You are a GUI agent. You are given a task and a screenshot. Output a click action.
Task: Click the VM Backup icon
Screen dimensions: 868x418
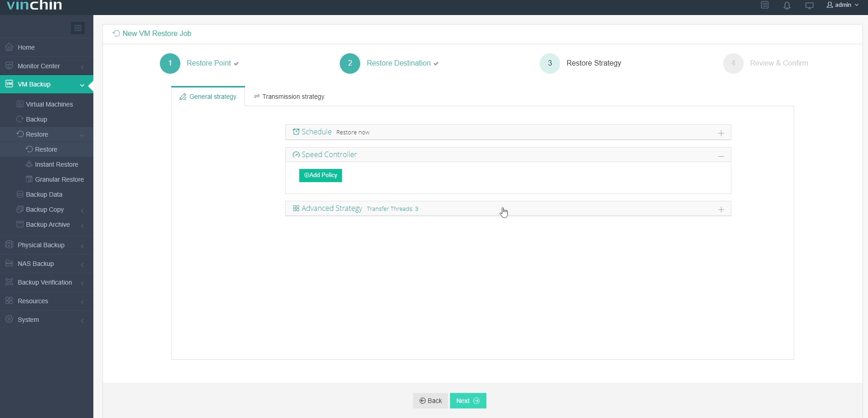click(x=9, y=84)
